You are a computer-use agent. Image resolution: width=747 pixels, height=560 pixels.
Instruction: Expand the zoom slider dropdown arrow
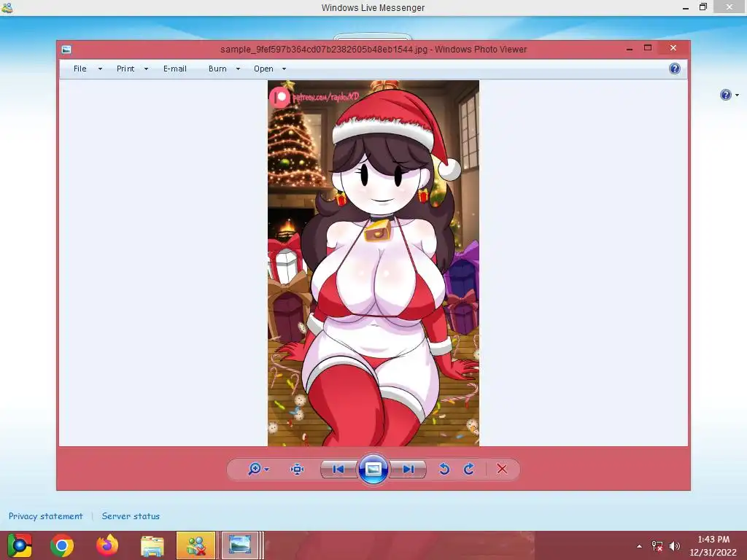267,470
